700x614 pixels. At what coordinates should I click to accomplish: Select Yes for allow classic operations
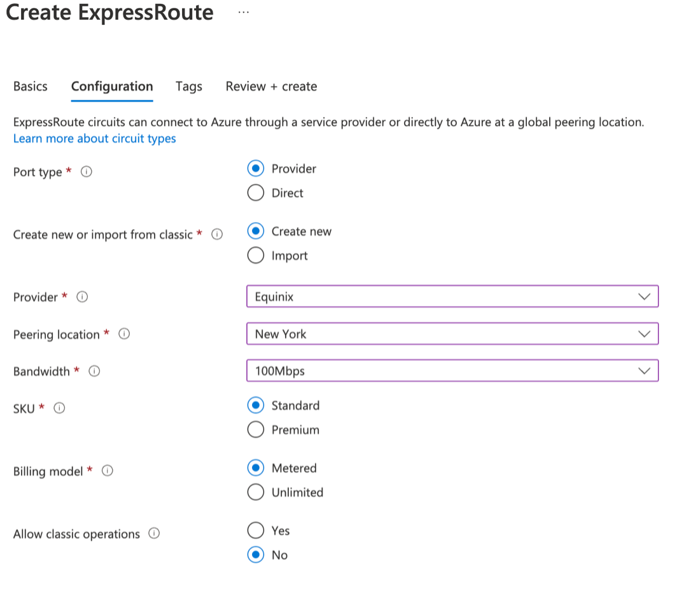(255, 530)
